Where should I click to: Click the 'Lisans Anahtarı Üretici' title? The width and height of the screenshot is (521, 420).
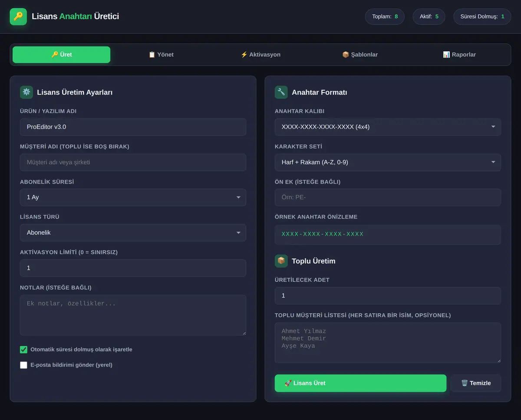[x=75, y=16]
